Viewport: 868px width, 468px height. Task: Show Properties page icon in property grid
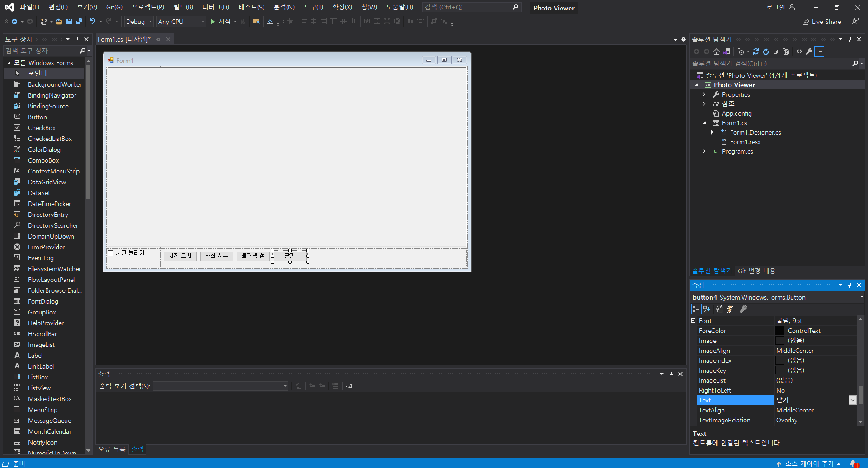coord(719,309)
